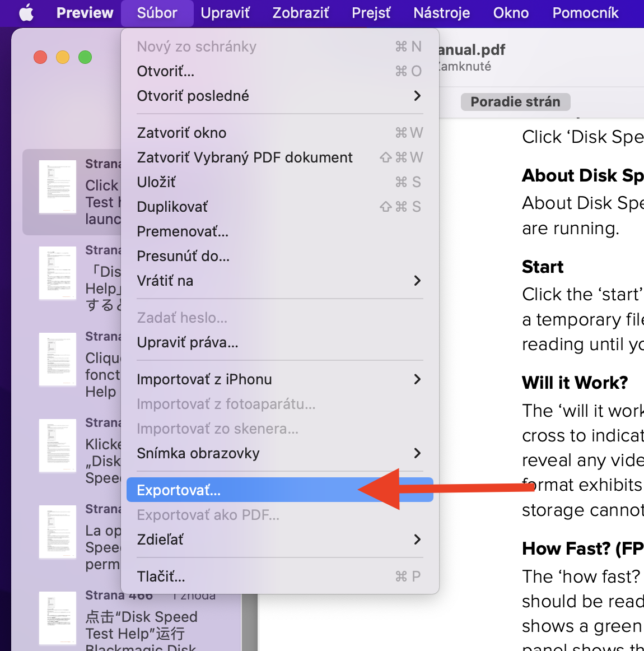Viewport: 644px width, 651px height.
Task: Open the Snímka obrazovky submenu
Action: (x=417, y=453)
